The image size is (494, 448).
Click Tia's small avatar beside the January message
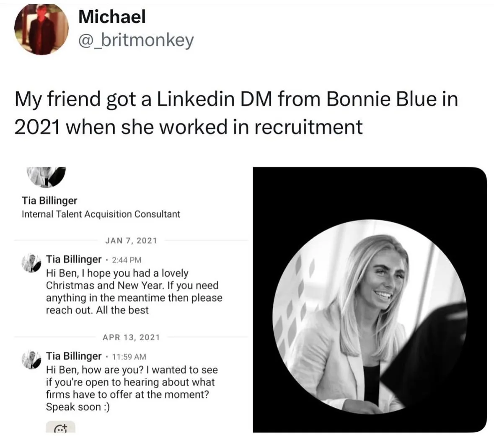[x=31, y=262]
